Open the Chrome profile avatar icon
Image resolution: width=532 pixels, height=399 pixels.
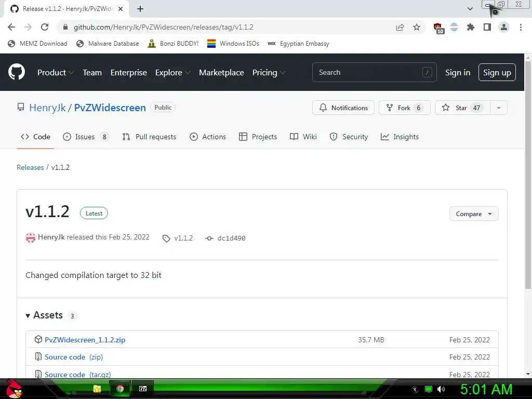pyautogui.click(x=504, y=27)
